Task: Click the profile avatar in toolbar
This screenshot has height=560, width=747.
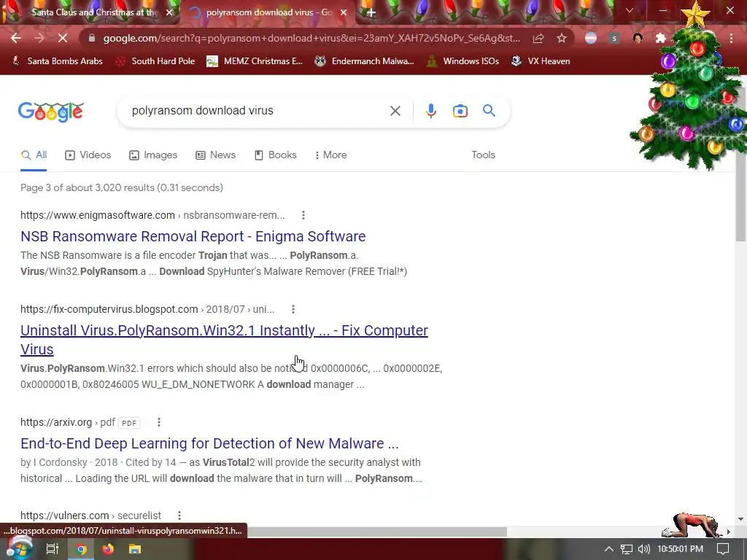Action: pyautogui.click(x=638, y=38)
